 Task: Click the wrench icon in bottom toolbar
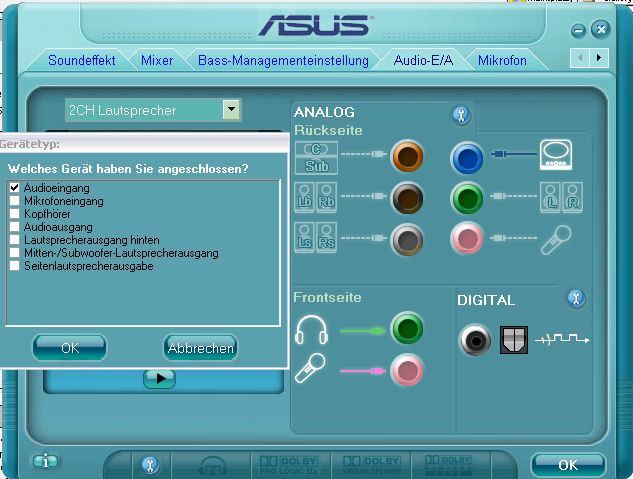point(150,465)
